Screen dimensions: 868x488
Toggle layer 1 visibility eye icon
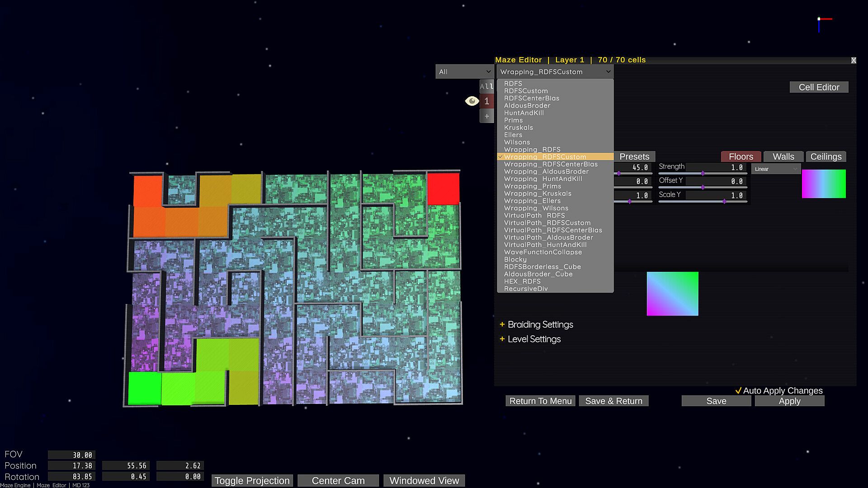point(472,101)
